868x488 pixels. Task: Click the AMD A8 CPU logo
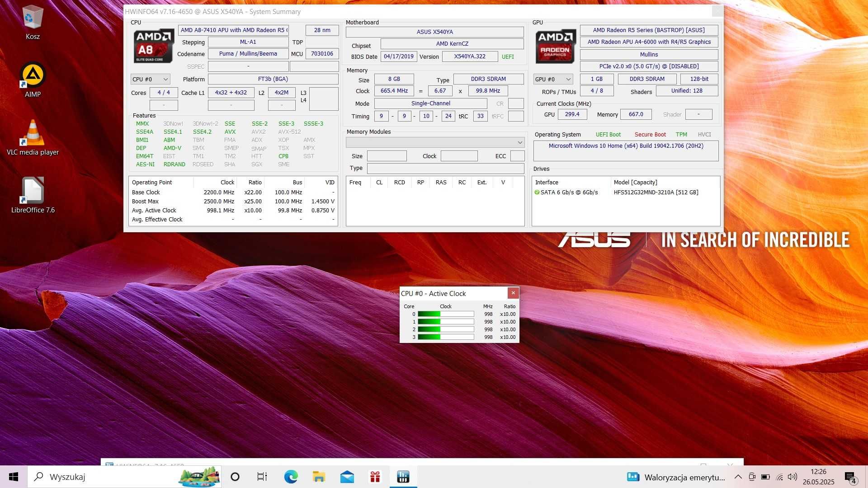pos(154,46)
